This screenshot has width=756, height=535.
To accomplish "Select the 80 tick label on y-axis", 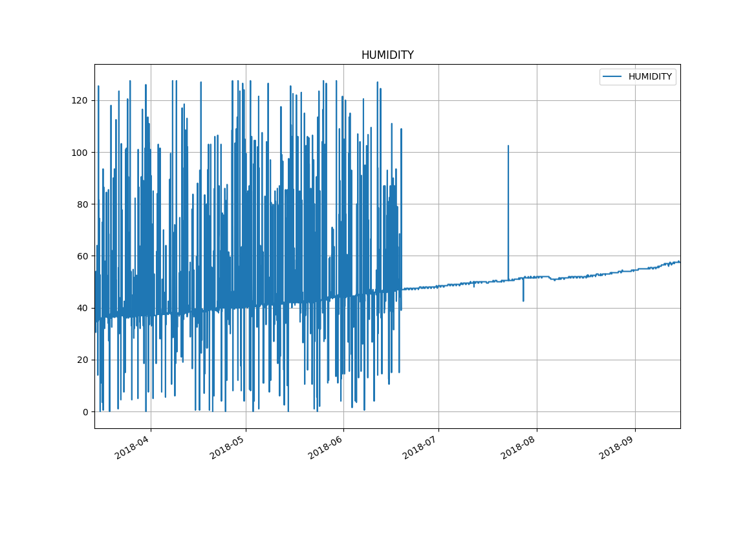I will [x=81, y=204].
